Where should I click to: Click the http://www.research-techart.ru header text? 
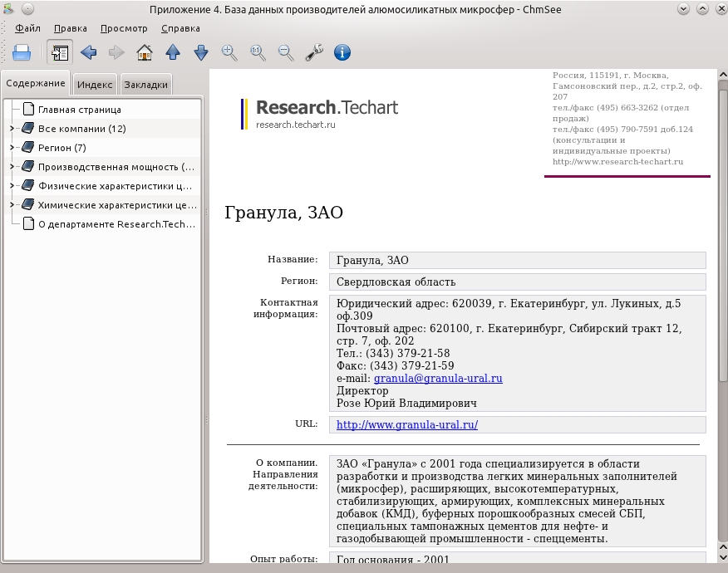[x=617, y=162]
